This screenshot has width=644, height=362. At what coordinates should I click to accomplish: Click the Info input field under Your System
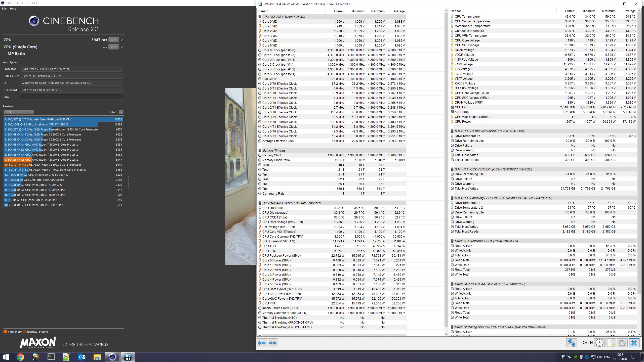pyautogui.click(x=72, y=97)
